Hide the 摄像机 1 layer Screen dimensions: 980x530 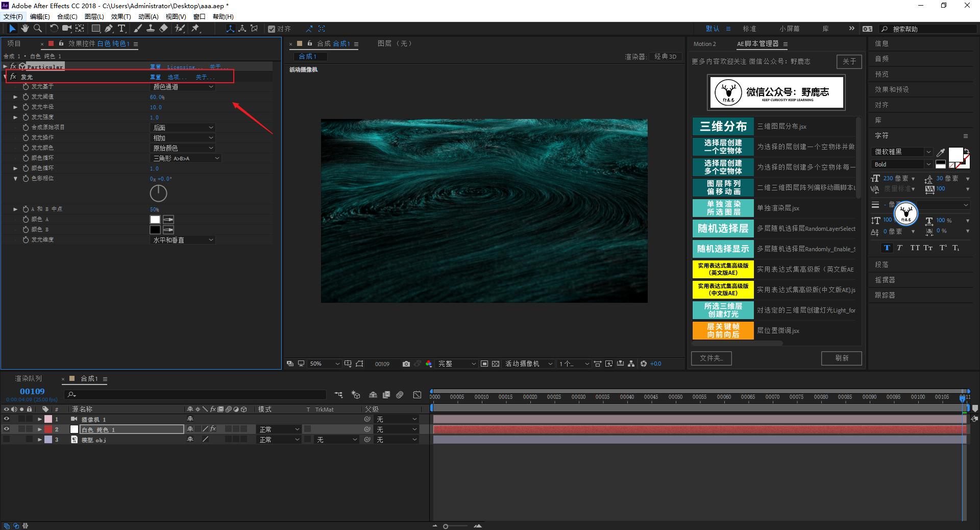click(7, 419)
